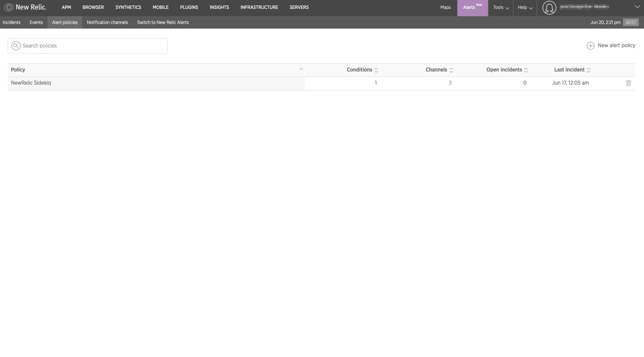The width and height of the screenshot is (644, 357).
Task: Expand the account dropdown arrow
Action: 637,7
